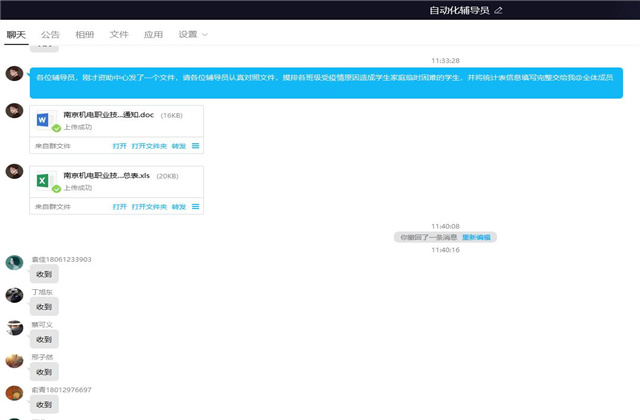The height and width of the screenshot is (420, 640).
Task: Open the more-options menu icon on the .doc card
Action: point(196,146)
